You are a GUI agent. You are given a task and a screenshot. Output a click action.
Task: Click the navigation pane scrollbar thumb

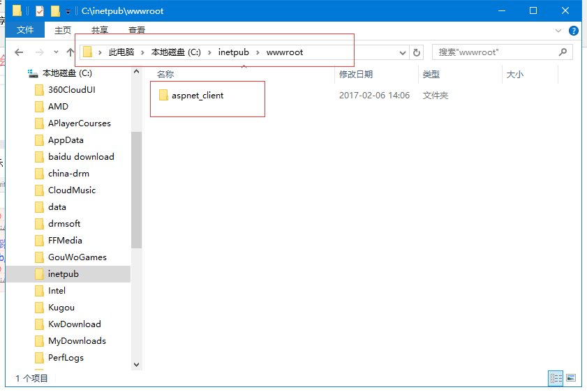point(136,190)
